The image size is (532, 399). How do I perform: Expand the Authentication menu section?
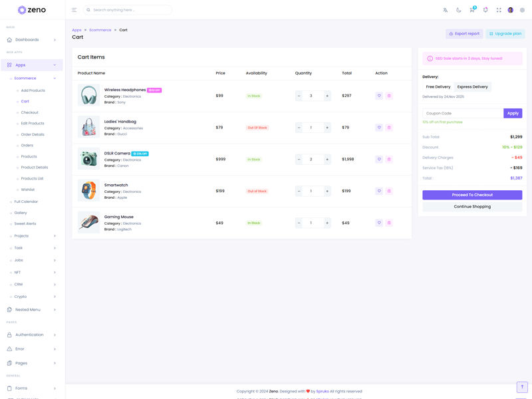pyautogui.click(x=32, y=334)
